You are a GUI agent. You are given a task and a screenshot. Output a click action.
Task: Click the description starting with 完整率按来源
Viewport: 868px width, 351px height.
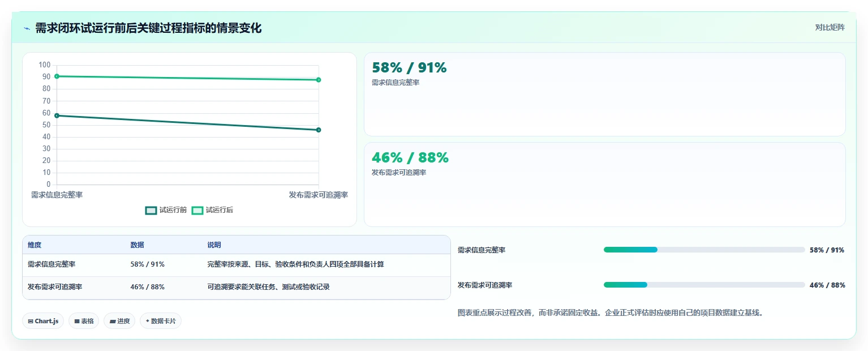coord(295,264)
